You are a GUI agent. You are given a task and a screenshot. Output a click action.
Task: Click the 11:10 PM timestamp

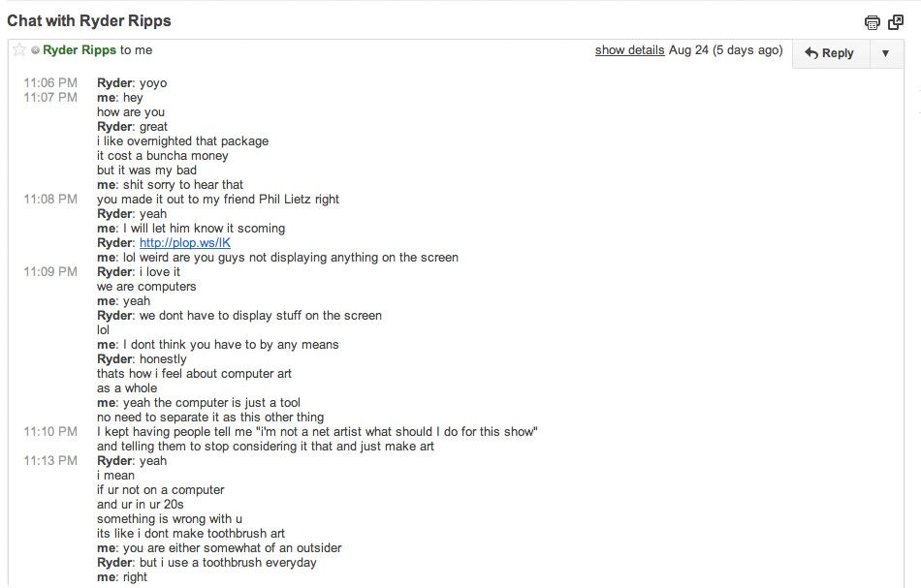click(50, 432)
